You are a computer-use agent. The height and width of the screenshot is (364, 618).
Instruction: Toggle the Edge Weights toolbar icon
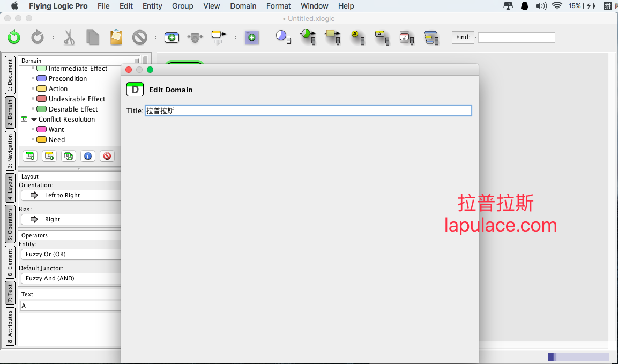pos(308,37)
